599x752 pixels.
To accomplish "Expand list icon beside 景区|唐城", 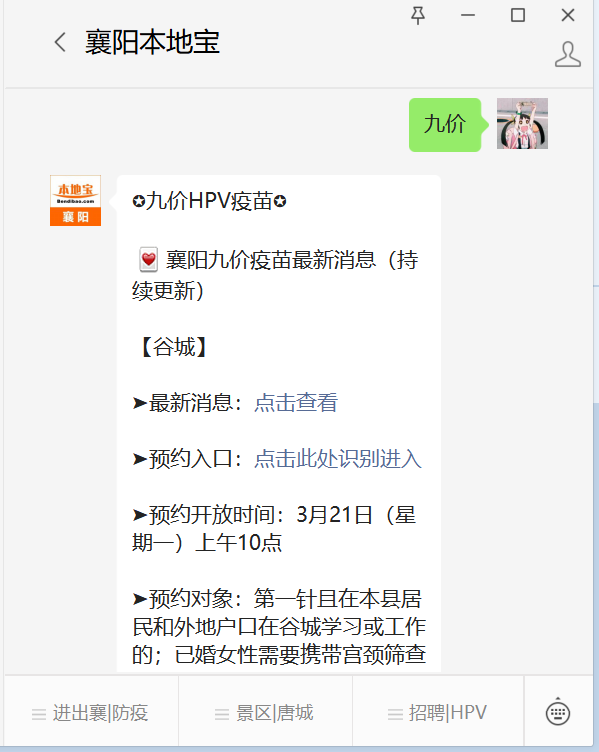I will tap(222, 714).
